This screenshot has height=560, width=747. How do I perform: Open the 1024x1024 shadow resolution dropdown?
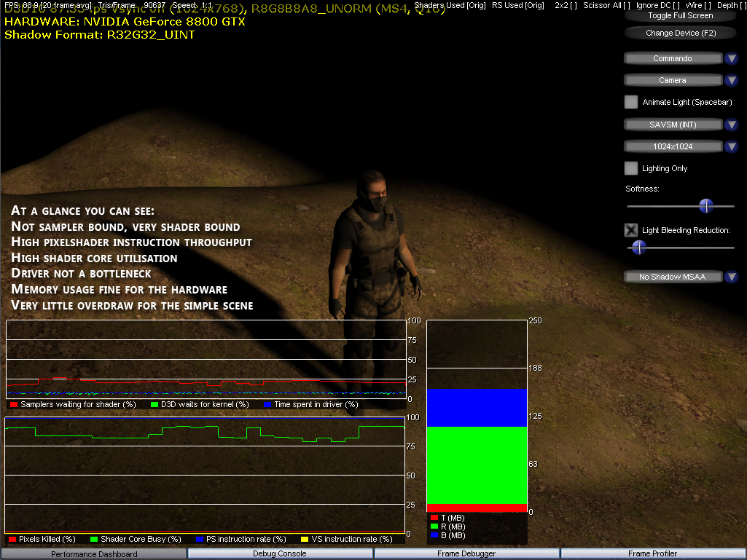tap(672, 146)
